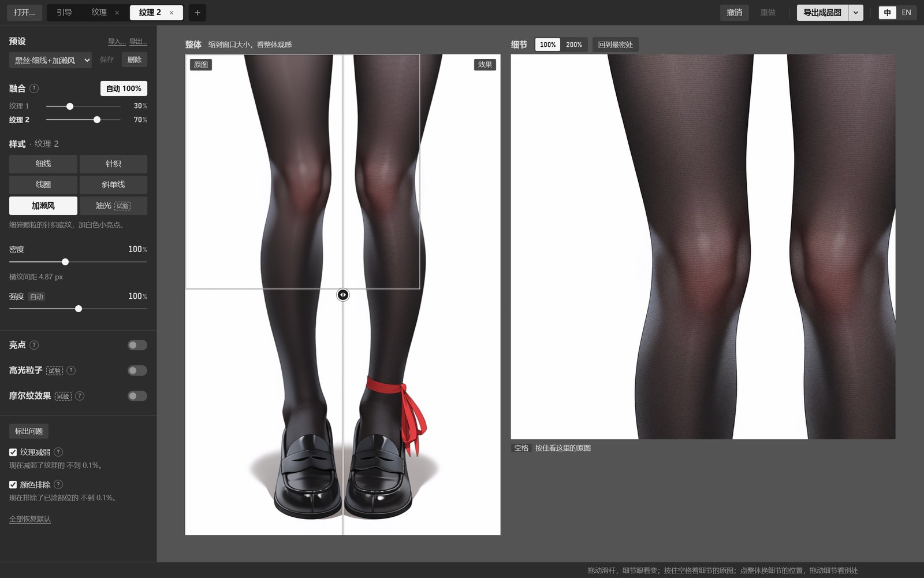Viewport: 924px width, 578px height.
Task: Add a new tab with plus icon
Action: pos(197,13)
